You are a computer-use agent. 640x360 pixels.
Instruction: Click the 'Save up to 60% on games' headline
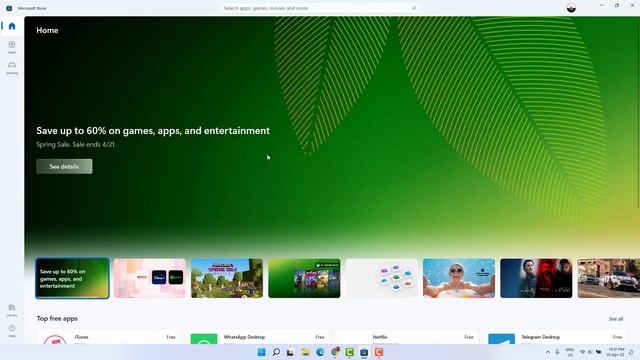point(153,131)
